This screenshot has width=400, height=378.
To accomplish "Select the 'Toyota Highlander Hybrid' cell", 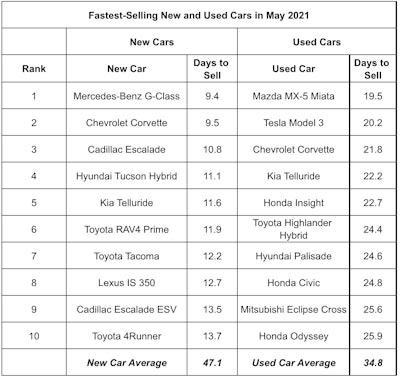I will pyautogui.click(x=292, y=229).
